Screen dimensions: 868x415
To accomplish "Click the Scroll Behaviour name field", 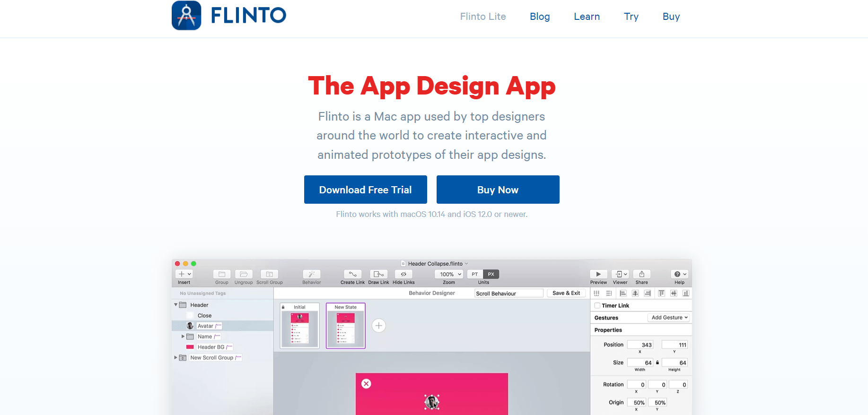I will [509, 294].
